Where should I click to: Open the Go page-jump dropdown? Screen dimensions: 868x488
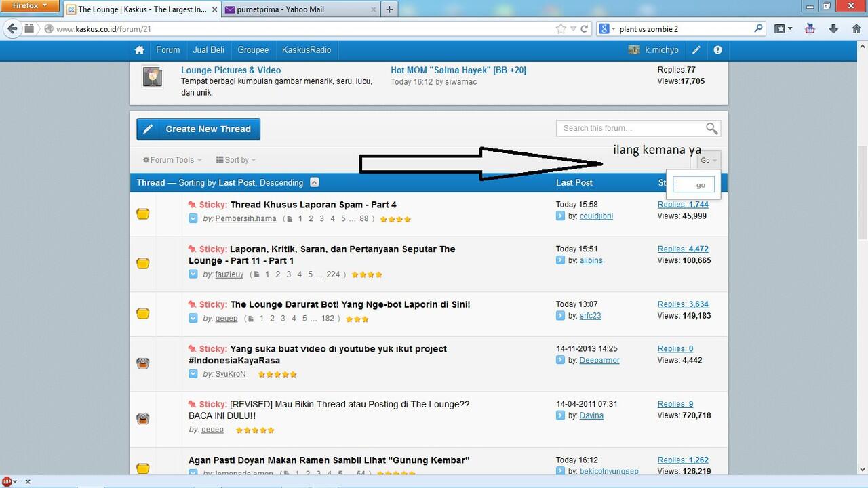pyautogui.click(x=709, y=161)
